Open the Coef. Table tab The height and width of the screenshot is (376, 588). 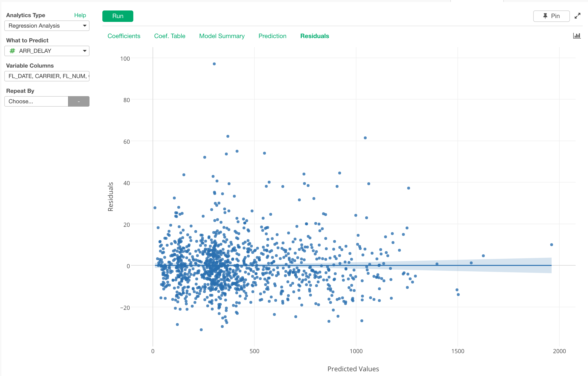pos(169,36)
